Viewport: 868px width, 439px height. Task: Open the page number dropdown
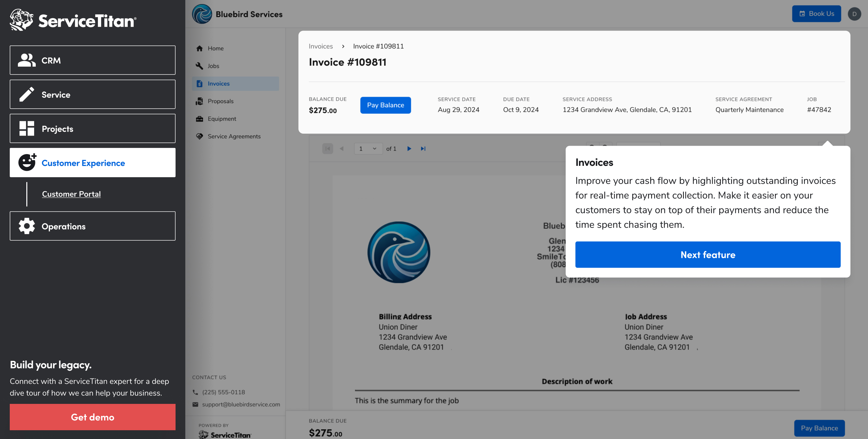pyautogui.click(x=368, y=149)
